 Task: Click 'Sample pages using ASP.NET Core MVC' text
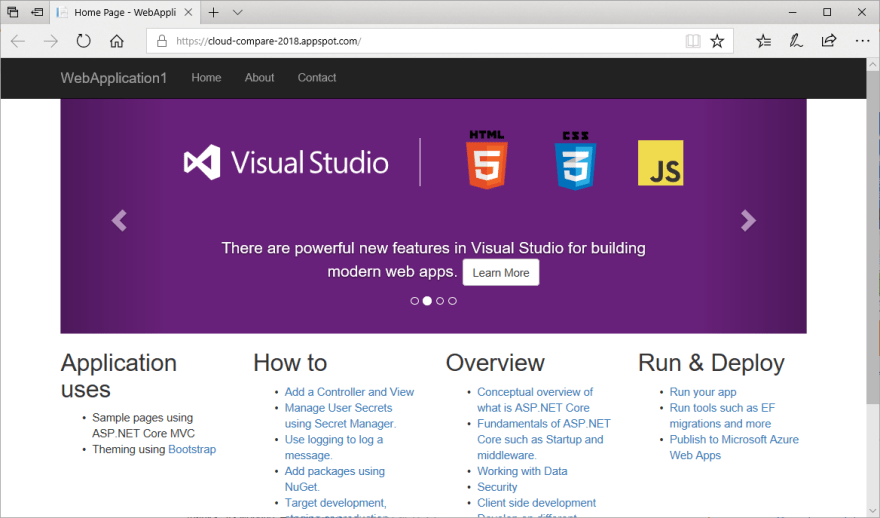coord(144,425)
